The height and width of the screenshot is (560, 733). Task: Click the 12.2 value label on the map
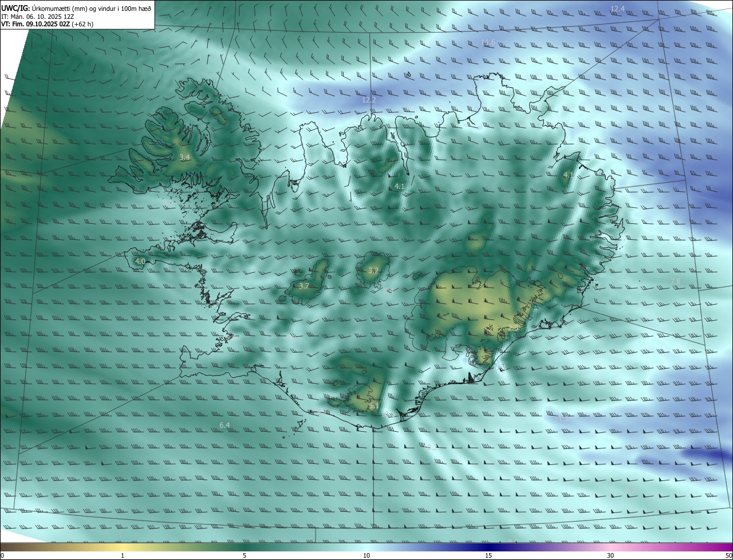click(x=369, y=100)
